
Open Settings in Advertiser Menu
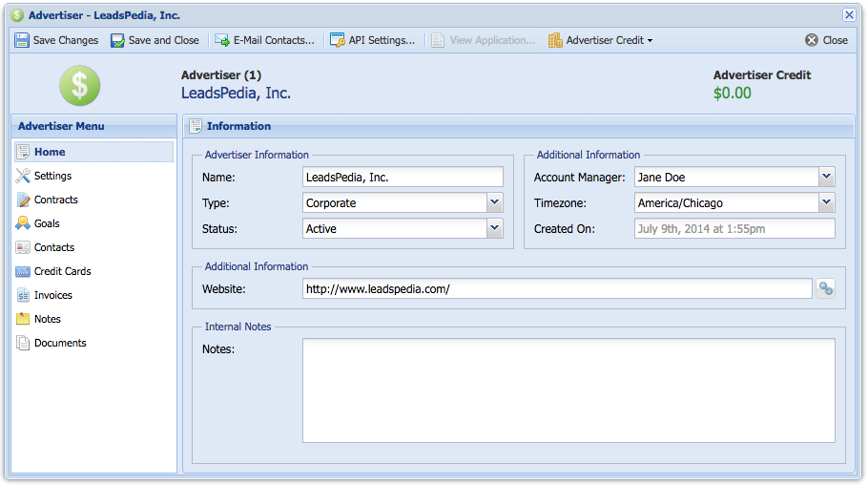point(93,176)
